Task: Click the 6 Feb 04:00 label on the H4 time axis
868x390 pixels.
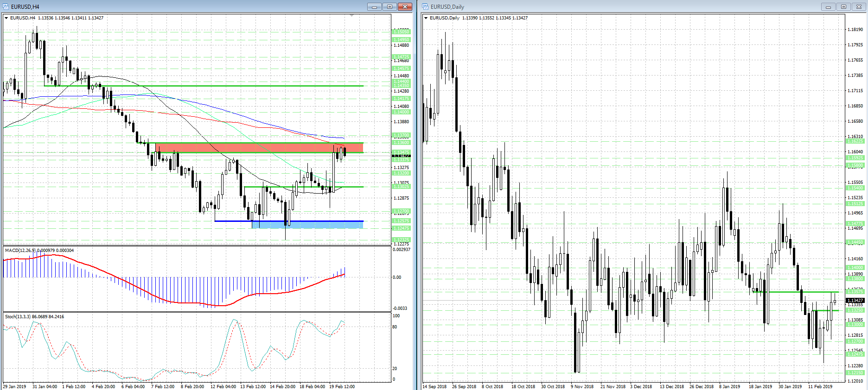Action: point(133,387)
